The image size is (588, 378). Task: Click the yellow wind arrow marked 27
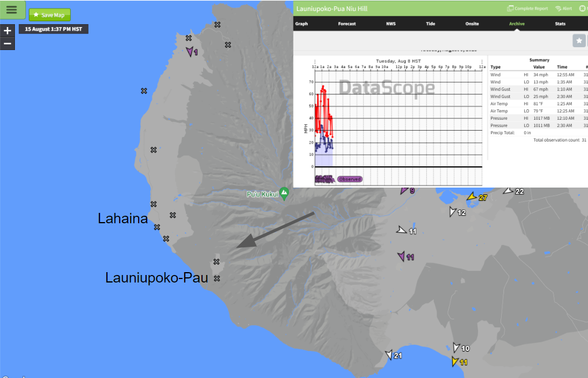click(x=472, y=197)
